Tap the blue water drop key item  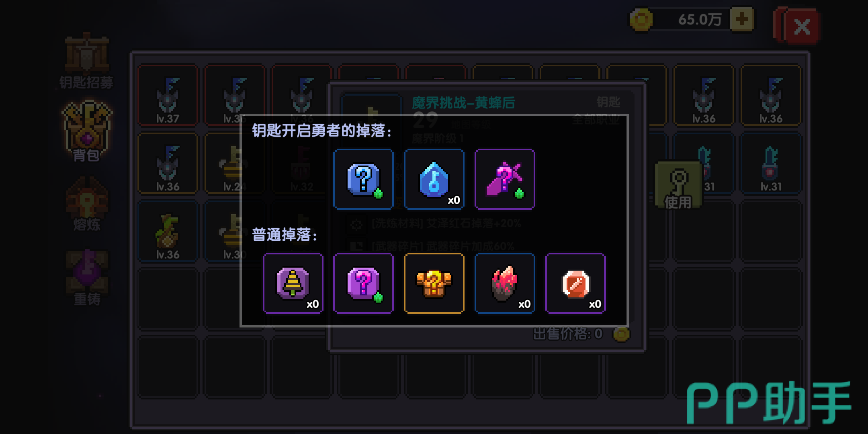[x=434, y=179]
